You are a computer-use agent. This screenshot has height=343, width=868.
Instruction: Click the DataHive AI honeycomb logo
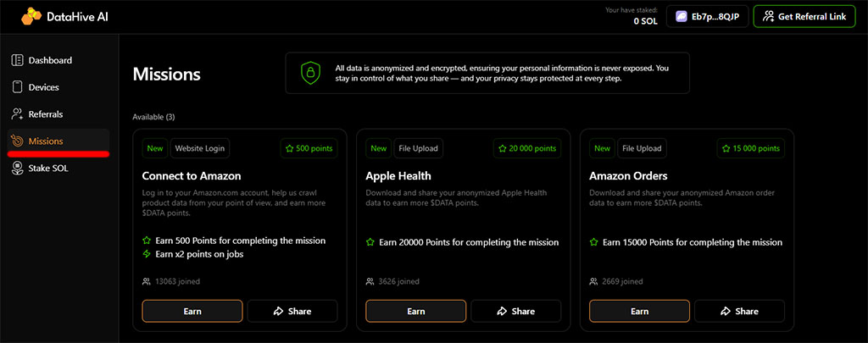point(32,15)
